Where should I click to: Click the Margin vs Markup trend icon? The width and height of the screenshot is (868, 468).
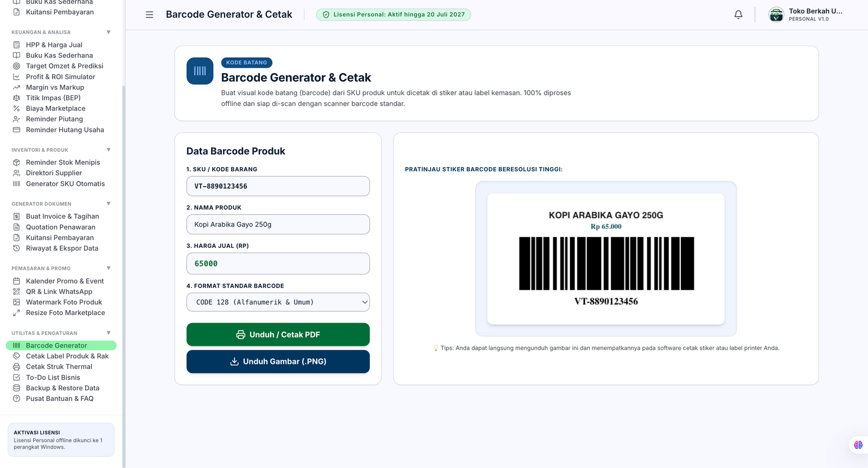pyautogui.click(x=16, y=87)
